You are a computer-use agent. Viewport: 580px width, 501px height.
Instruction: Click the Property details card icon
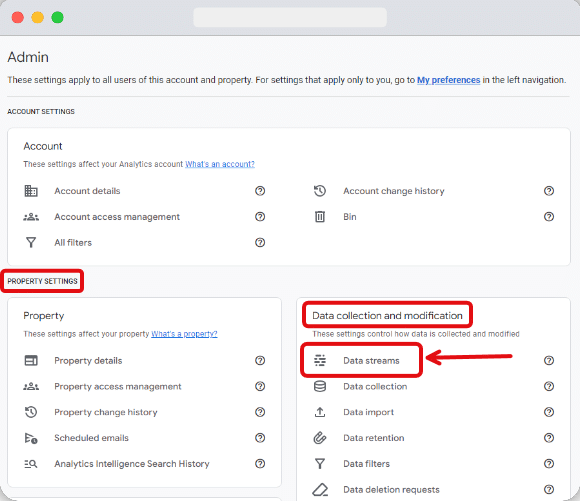coord(31,360)
